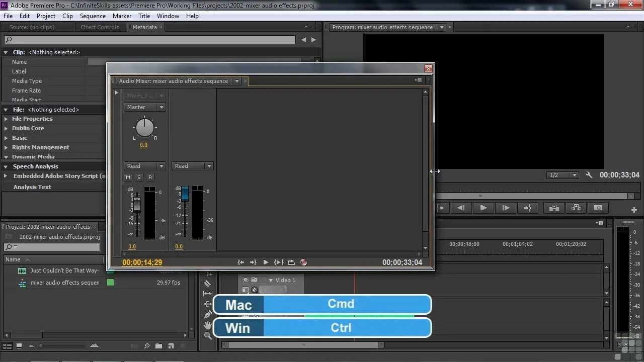The height and width of the screenshot is (362, 644).
Task: Play sequence from the Audio Mixer transport
Action: (x=266, y=262)
